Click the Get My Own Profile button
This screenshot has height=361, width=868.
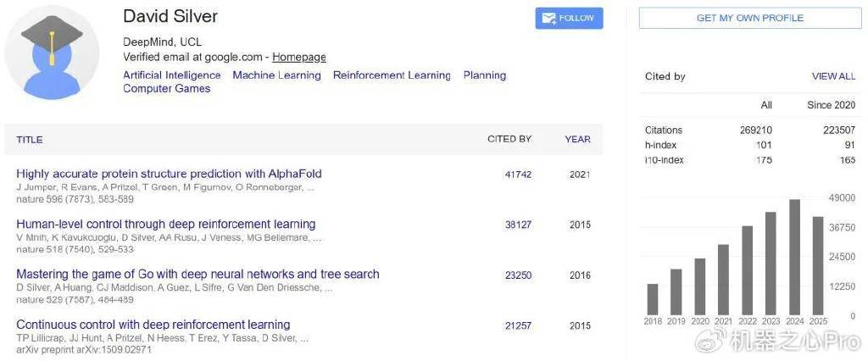(749, 18)
